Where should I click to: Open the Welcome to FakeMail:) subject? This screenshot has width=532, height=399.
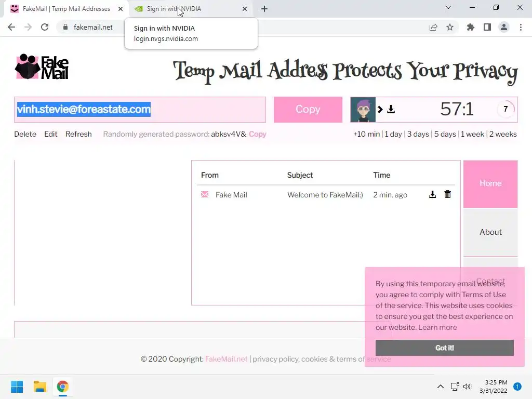tap(325, 195)
